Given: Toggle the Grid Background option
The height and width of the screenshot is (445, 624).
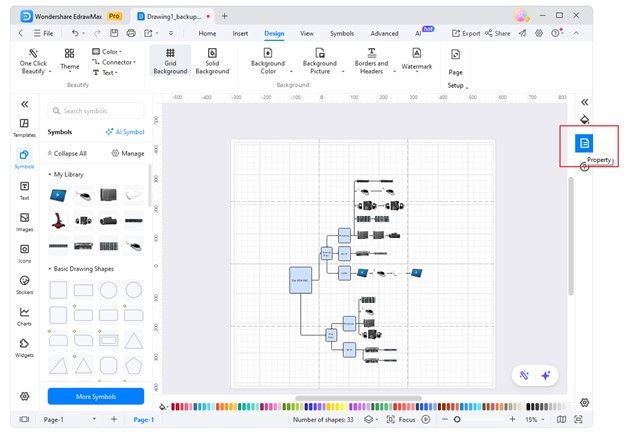Looking at the screenshot, I should (170, 61).
